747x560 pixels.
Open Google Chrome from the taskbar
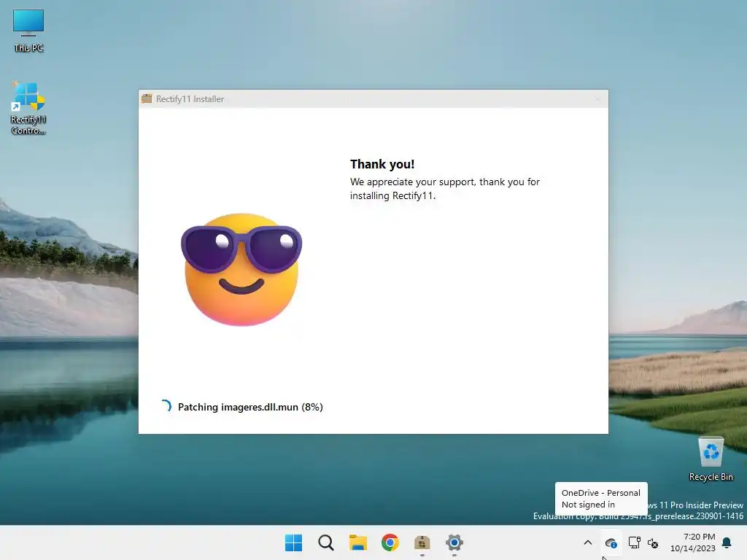[x=390, y=542]
